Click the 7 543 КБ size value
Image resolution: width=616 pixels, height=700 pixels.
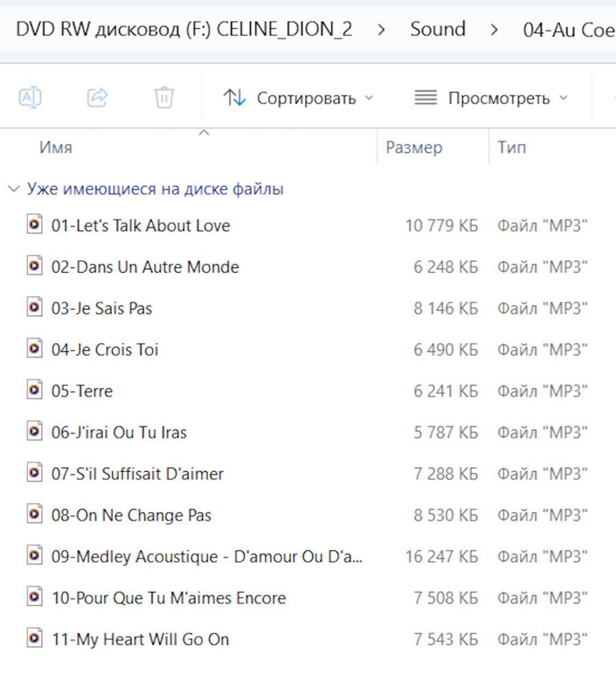pos(446,639)
